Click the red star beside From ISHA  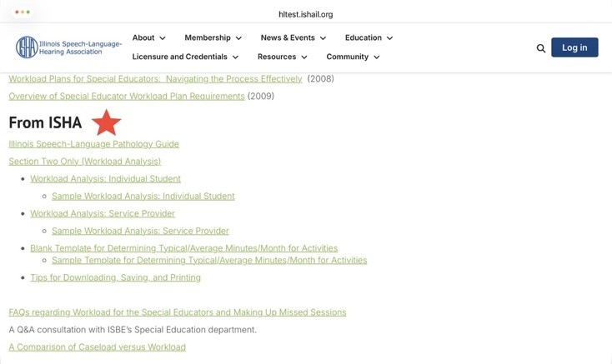106,122
